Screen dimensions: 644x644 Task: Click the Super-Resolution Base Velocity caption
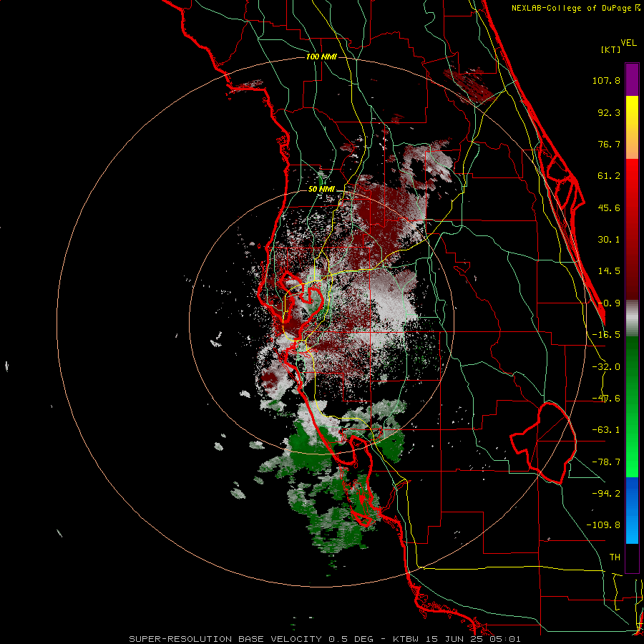[325, 639]
